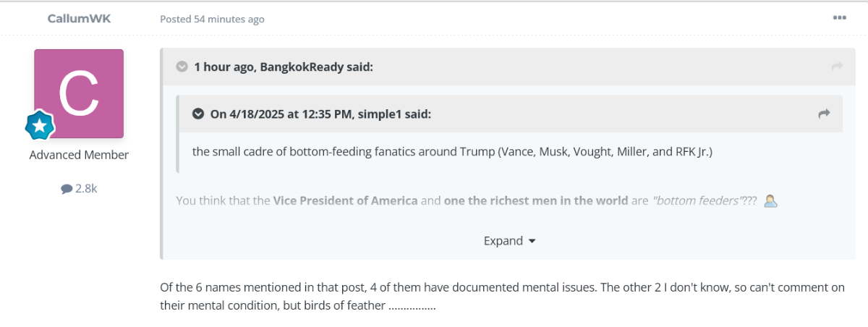Open the post options ellipsis menu

coord(839,18)
